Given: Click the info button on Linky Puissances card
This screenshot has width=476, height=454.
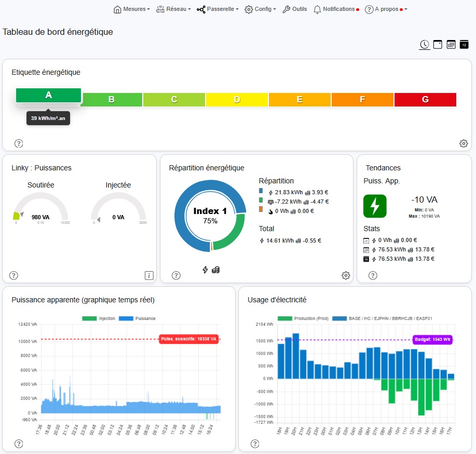Looking at the screenshot, I should click(149, 276).
